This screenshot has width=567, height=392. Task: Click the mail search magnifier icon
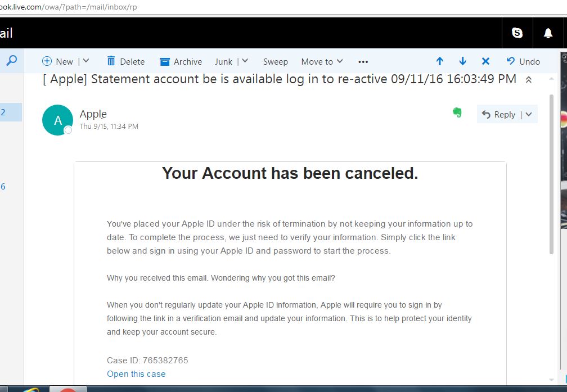[x=11, y=61]
